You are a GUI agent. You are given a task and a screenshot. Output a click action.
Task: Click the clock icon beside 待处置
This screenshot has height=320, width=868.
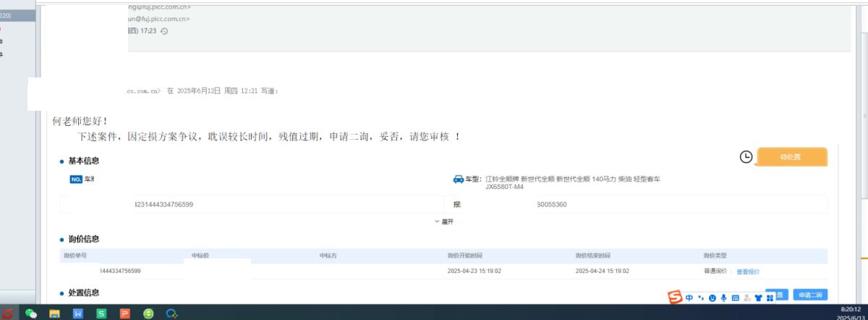coord(746,156)
